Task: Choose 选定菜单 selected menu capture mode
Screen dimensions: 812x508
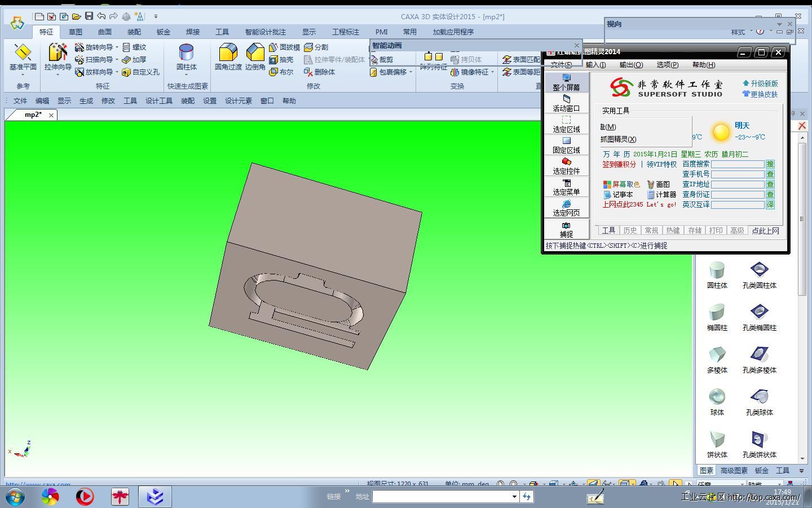Action: pyautogui.click(x=566, y=187)
